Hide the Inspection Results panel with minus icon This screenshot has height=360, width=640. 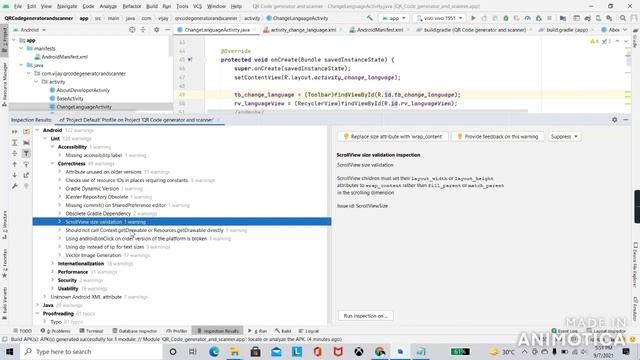coord(626,120)
